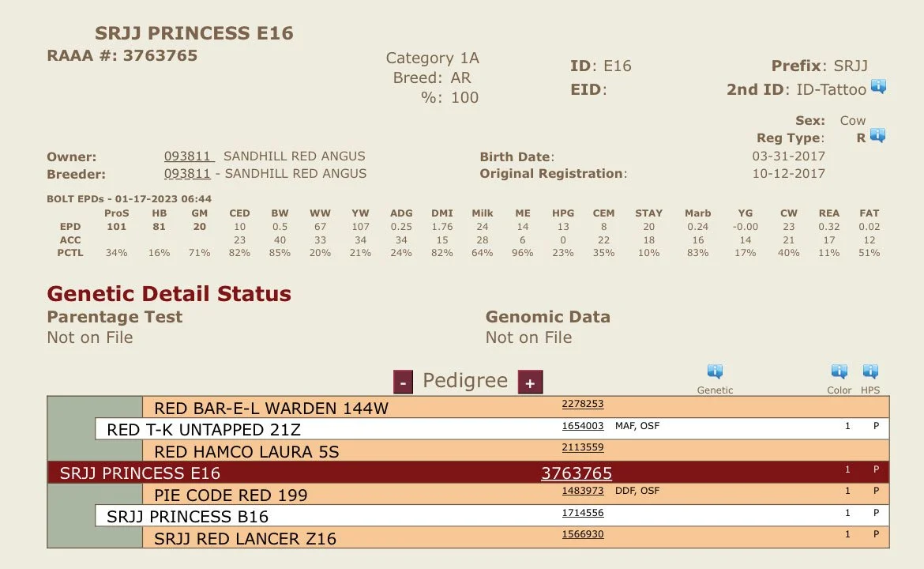Click the MAF, OSF genetic codes
The height and width of the screenshot is (569, 924).
637,426
